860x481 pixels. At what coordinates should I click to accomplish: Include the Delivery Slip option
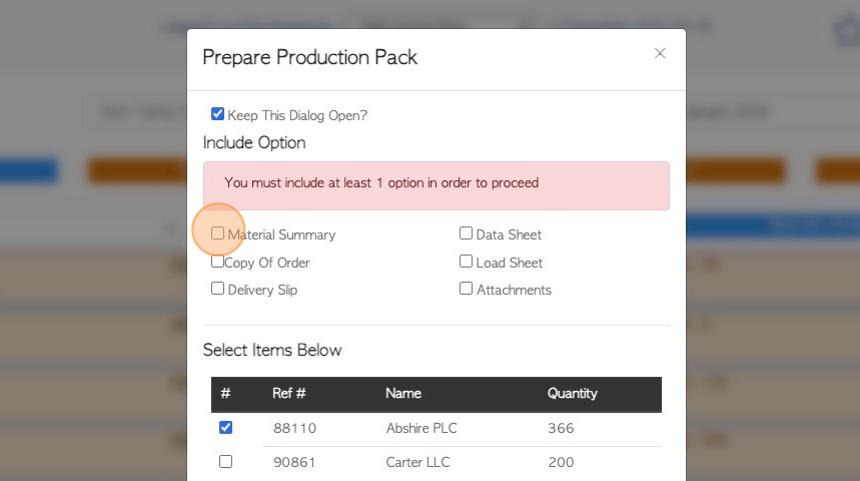tap(217, 288)
